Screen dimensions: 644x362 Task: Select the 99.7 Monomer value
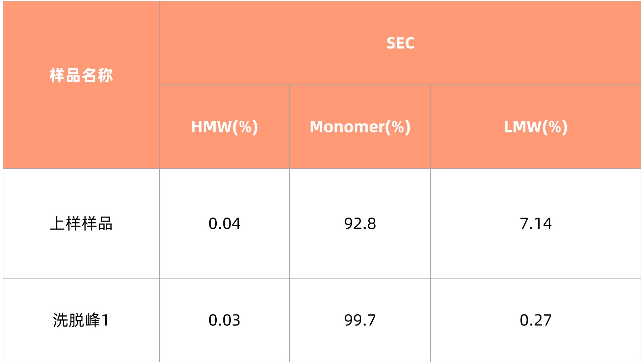[360, 320]
